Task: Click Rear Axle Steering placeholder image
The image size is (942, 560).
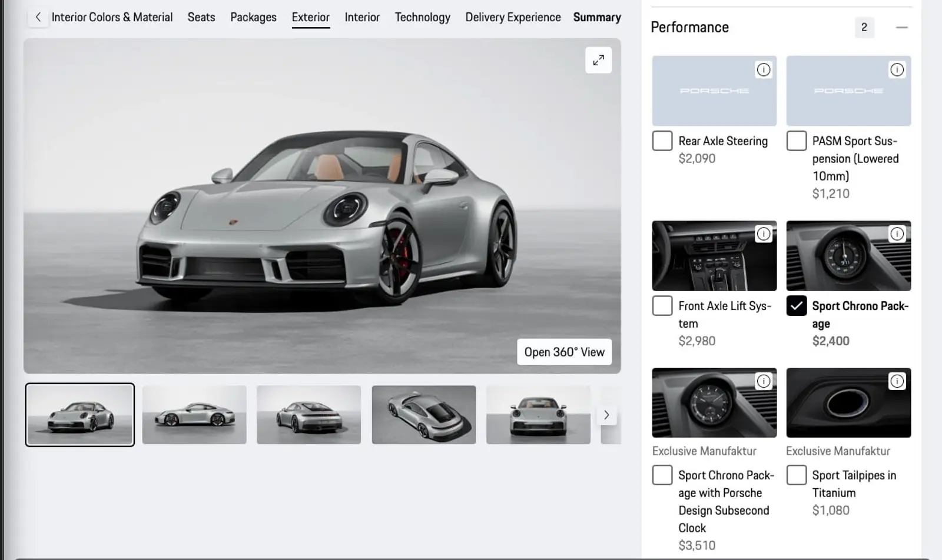Action: click(x=714, y=91)
